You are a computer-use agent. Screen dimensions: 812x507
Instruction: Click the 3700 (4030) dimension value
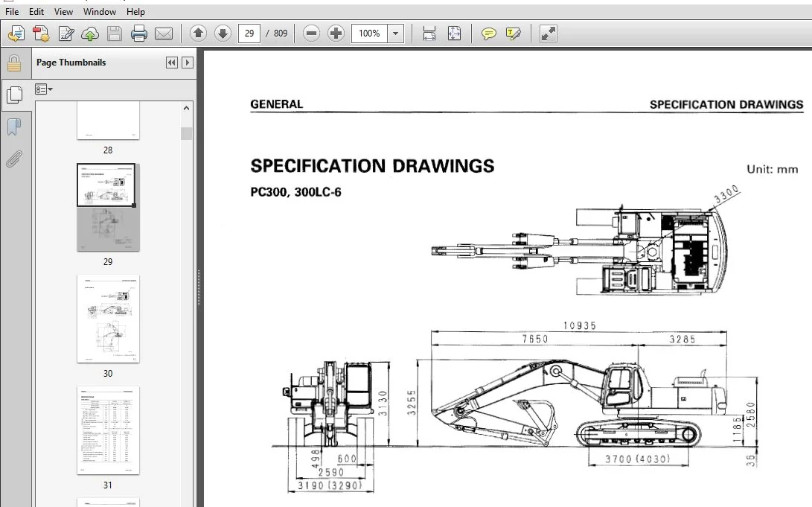[x=638, y=459]
